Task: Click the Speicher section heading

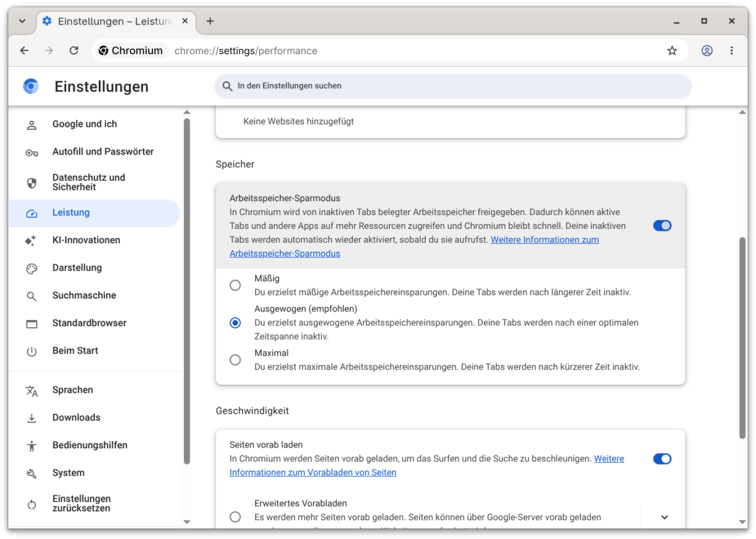Action: point(235,165)
